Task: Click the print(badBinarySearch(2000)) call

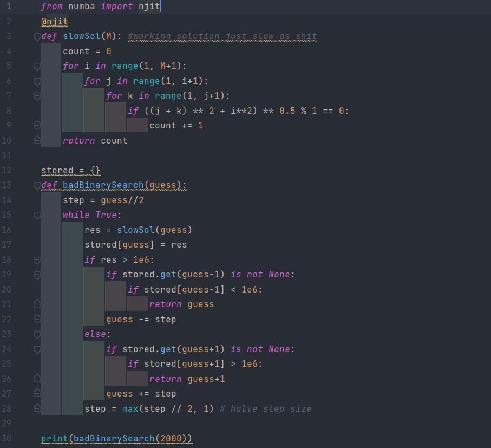Action: tap(116, 438)
